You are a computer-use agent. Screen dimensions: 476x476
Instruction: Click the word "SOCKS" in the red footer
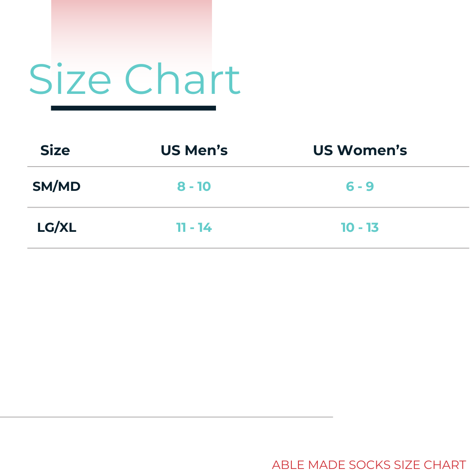click(369, 465)
